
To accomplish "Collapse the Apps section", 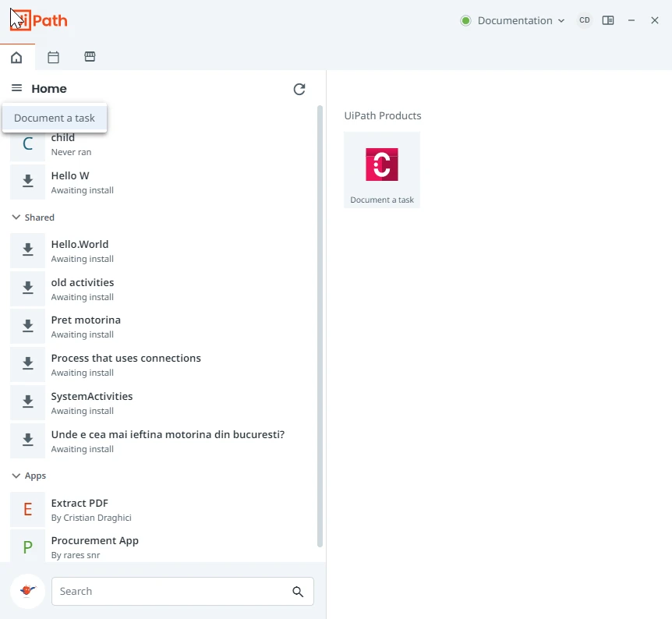I will pyautogui.click(x=16, y=476).
